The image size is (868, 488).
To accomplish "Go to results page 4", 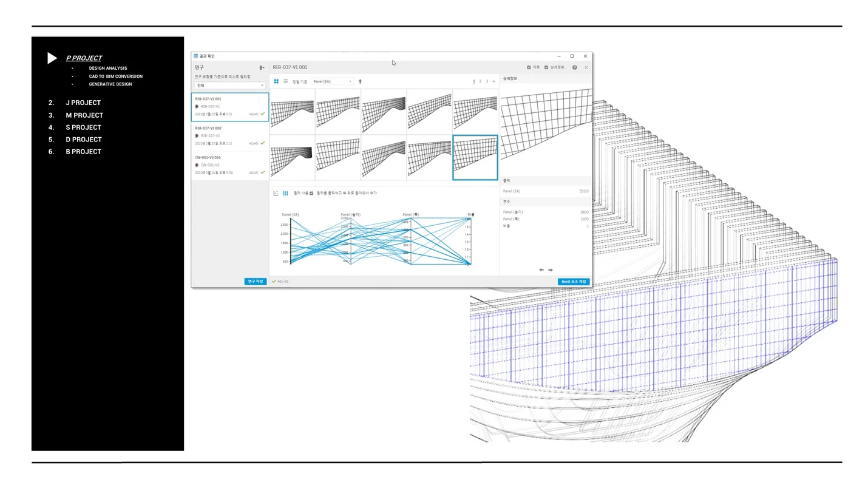I will tap(493, 81).
